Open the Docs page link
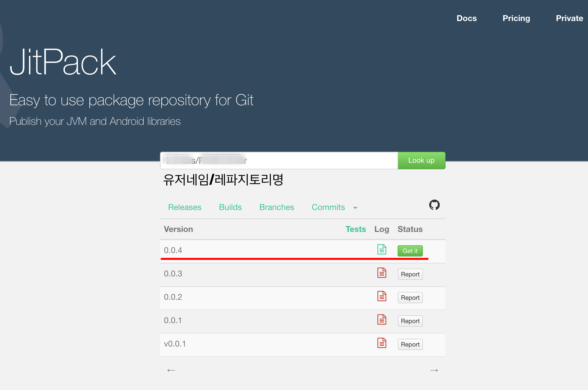This screenshot has height=390, width=588. (x=466, y=18)
